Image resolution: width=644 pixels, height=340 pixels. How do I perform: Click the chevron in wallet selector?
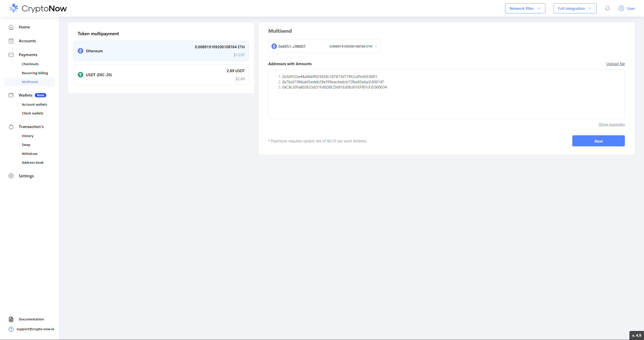(x=376, y=46)
